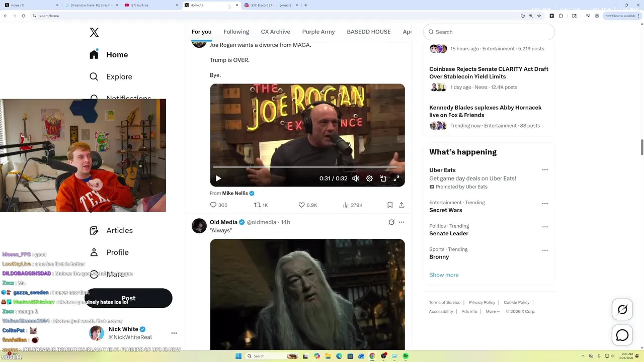
Task: Share the Joe Rogan post
Action: pos(401,205)
